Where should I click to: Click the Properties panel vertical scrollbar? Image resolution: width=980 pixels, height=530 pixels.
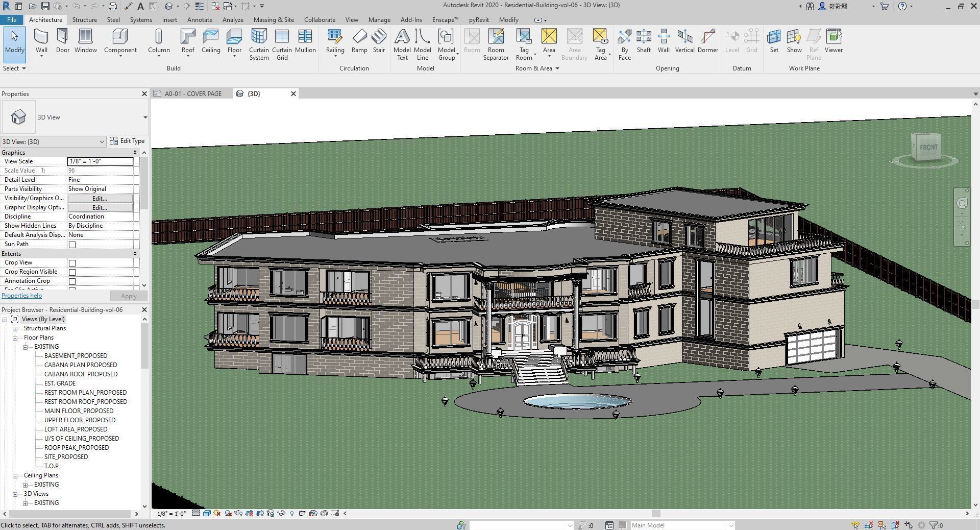[144, 183]
